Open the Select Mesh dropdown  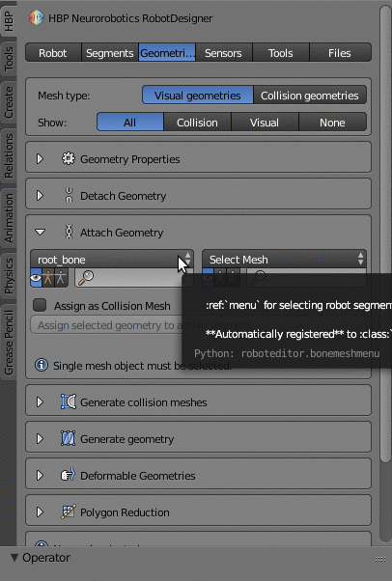(x=284, y=259)
